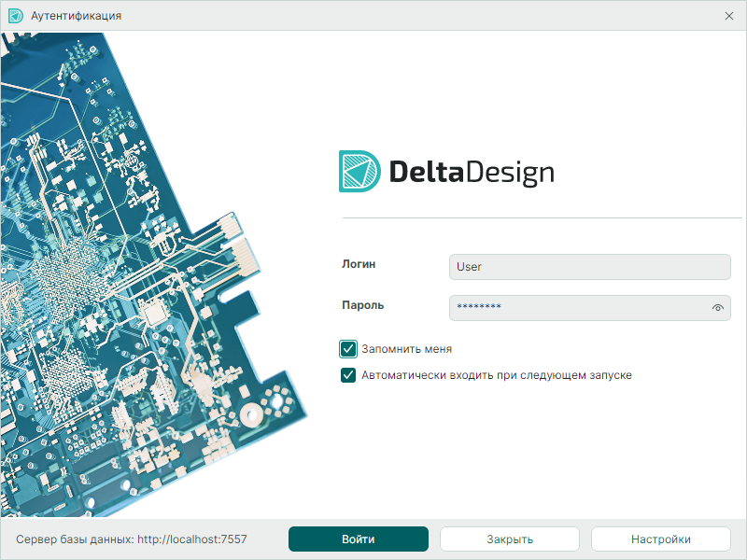This screenshot has width=747, height=560.
Task: Click the app icon in the title bar
Action: (x=15, y=15)
